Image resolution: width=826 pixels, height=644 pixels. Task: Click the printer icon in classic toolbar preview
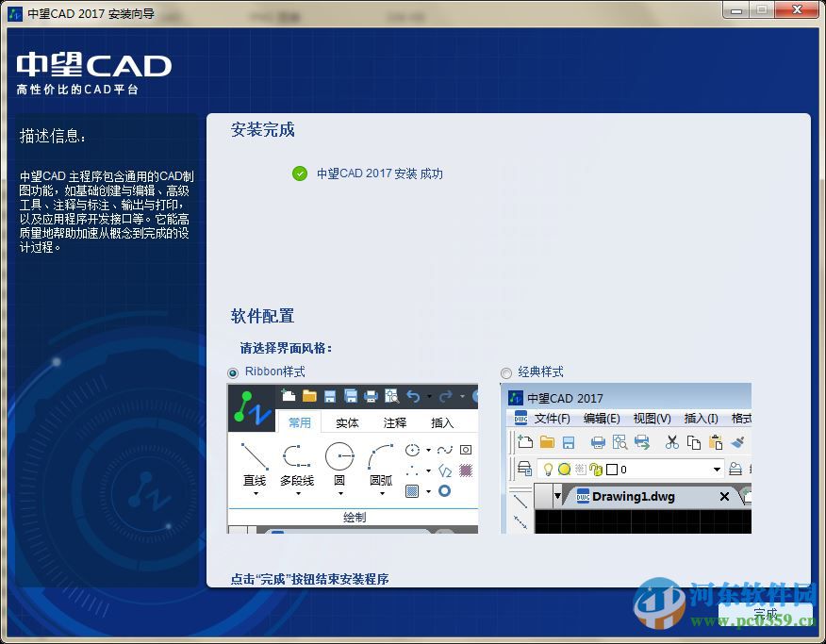[x=597, y=442]
